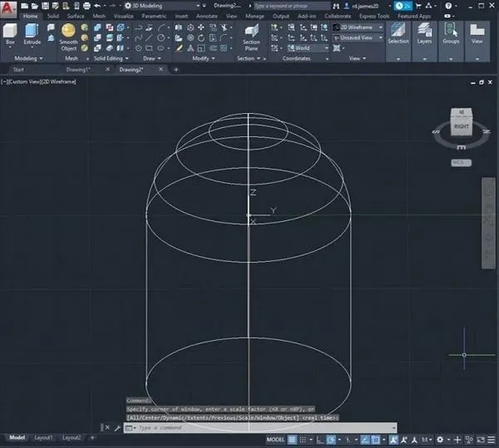Open the Layers panel button
Screen dimensions: 499x448
coord(425,35)
